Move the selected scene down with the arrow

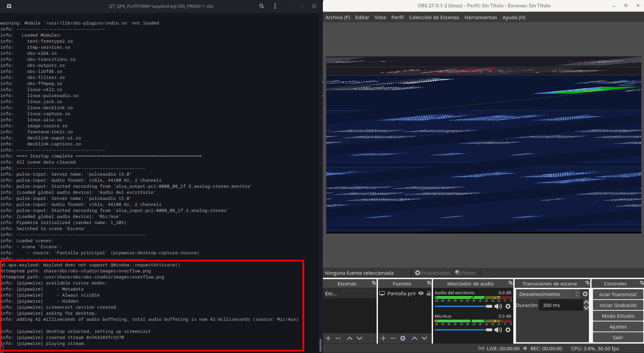coord(359,338)
